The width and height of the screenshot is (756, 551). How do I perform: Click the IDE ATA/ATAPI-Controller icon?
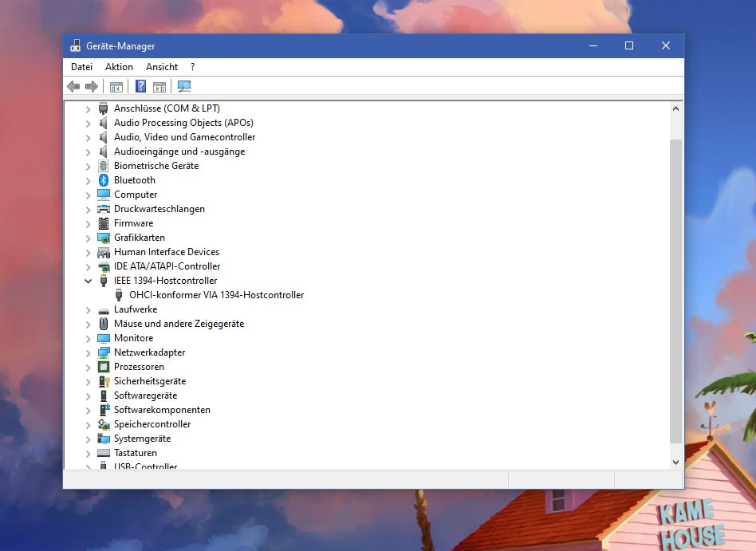click(103, 266)
